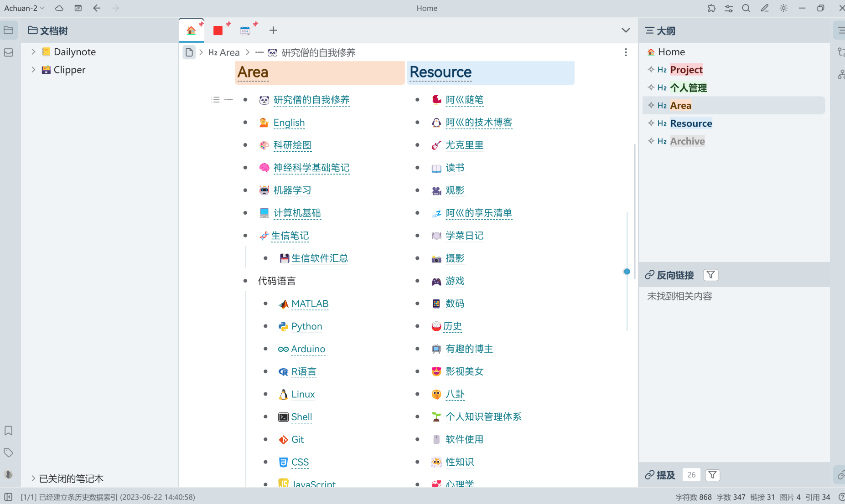Image resolution: width=845 pixels, height=504 pixels.
Task: Open settings using the sliders icon
Action: coord(728,8)
